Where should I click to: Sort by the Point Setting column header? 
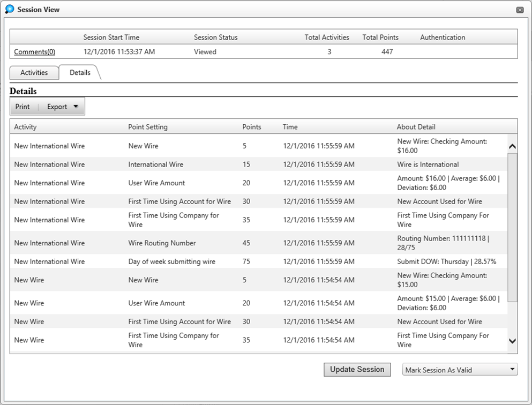click(148, 127)
